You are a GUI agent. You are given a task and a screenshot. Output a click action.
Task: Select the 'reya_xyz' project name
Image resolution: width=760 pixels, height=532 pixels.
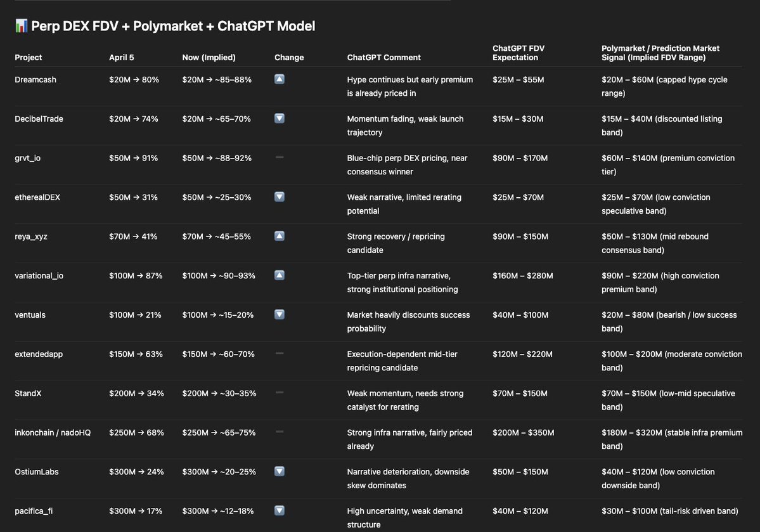point(31,237)
